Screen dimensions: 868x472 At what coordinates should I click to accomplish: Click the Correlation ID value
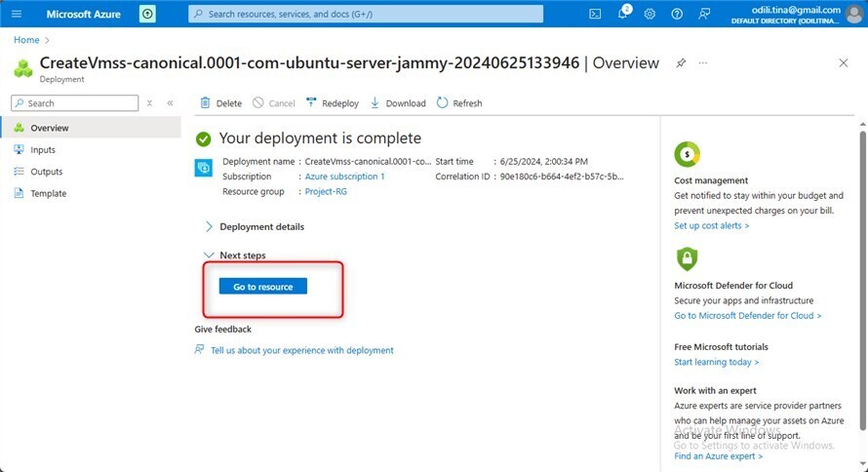(562, 176)
